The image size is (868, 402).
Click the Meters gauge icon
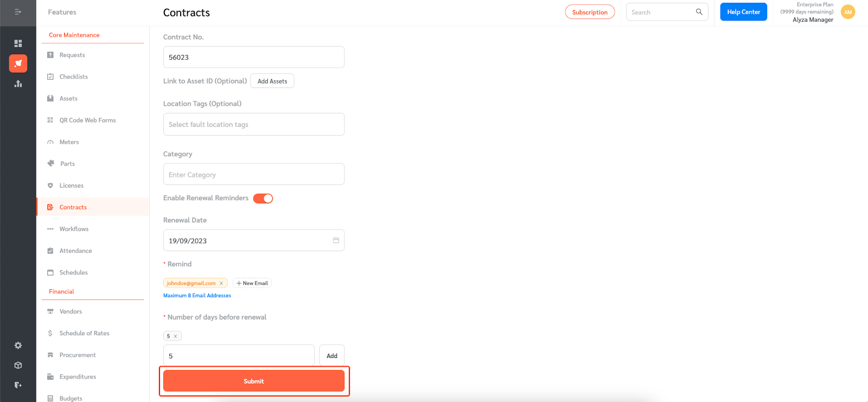pyautogui.click(x=50, y=142)
